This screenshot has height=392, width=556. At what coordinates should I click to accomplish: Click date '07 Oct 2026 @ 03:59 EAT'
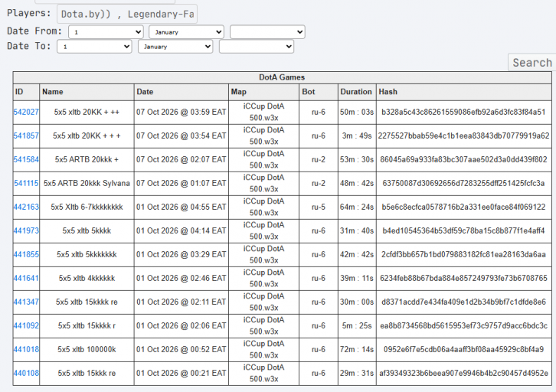point(182,112)
